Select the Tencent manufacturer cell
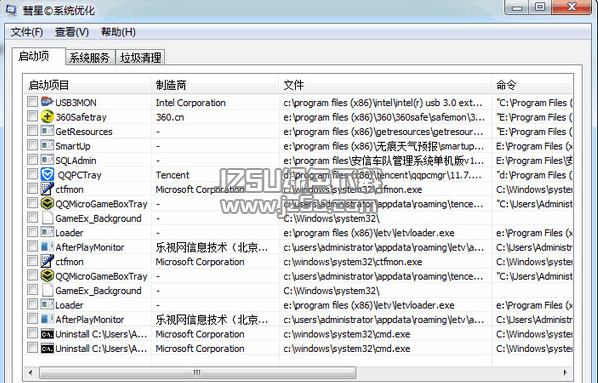598x383 pixels. [x=172, y=175]
